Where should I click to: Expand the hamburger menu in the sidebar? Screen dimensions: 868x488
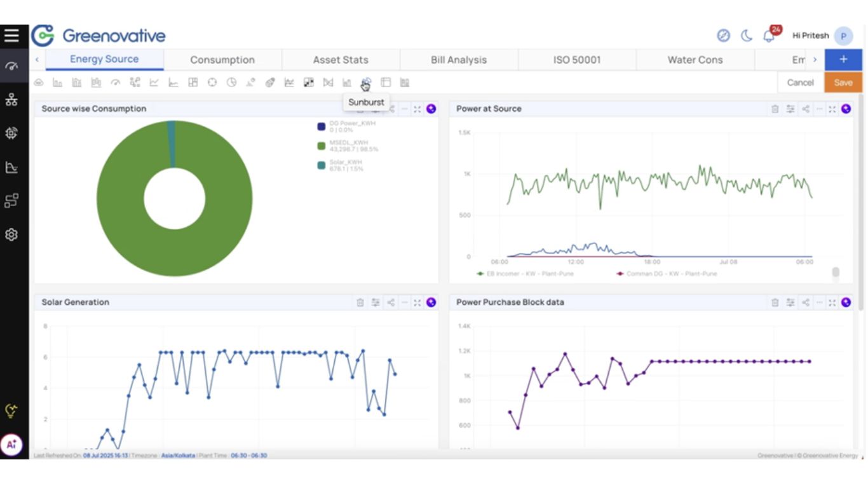point(11,35)
